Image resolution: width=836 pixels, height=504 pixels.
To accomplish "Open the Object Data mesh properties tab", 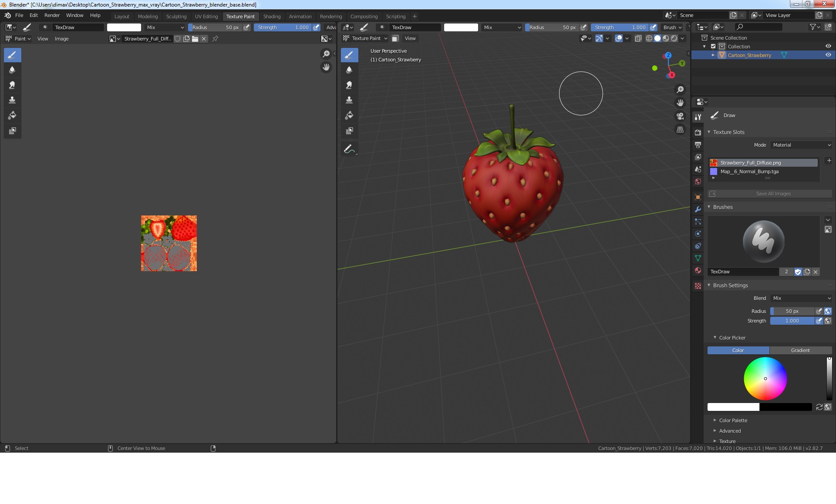I will [x=698, y=258].
